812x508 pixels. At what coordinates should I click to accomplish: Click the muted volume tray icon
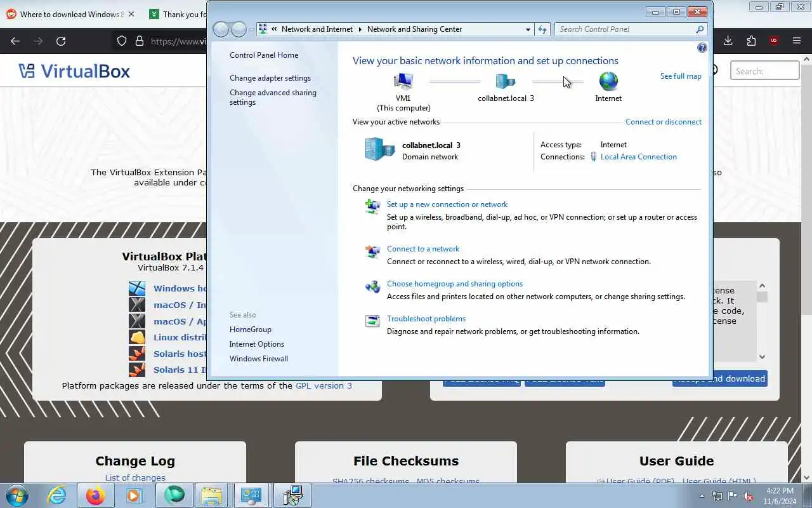[749, 496]
